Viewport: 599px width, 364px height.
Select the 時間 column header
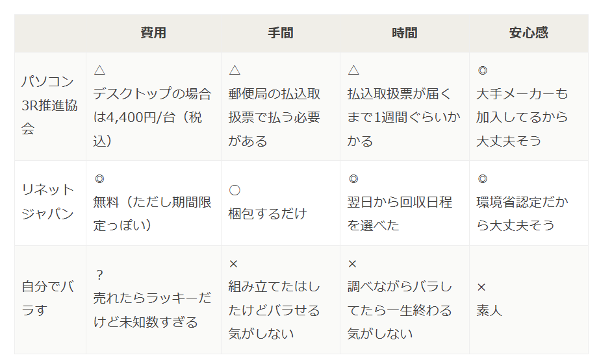coord(404,33)
